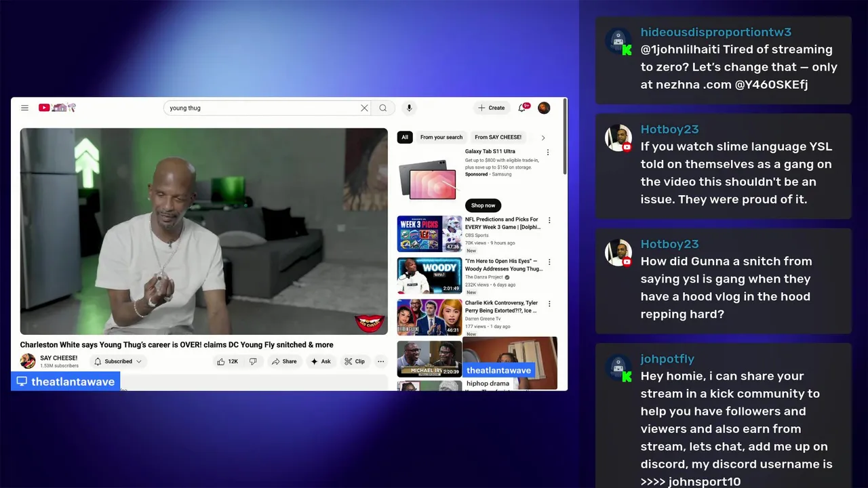Click Hotboy23 avatar on Gunna snitch message
This screenshot has height=488, width=868.
pos(618,253)
